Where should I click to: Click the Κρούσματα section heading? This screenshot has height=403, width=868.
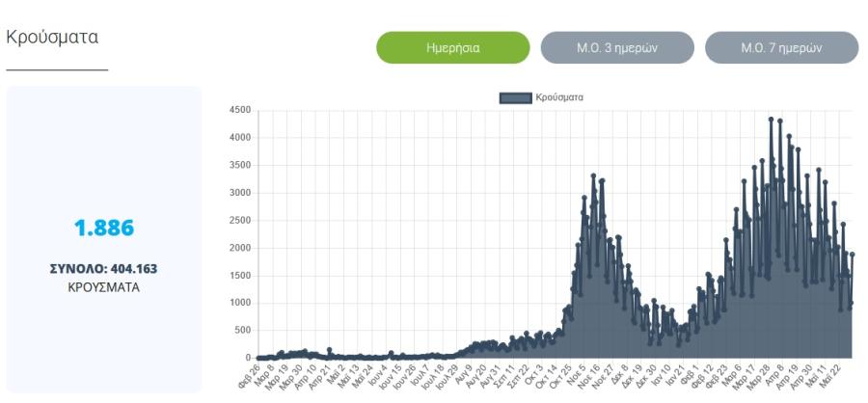pyautogui.click(x=52, y=37)
